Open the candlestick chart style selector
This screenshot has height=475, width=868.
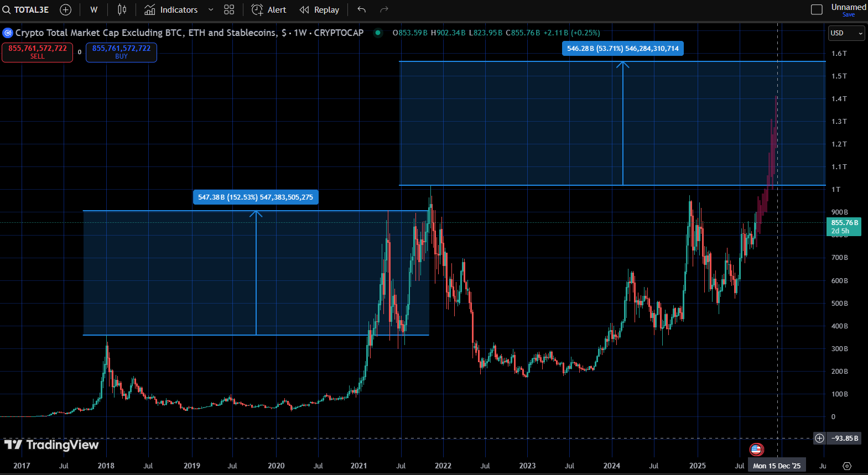click(122, 10)
